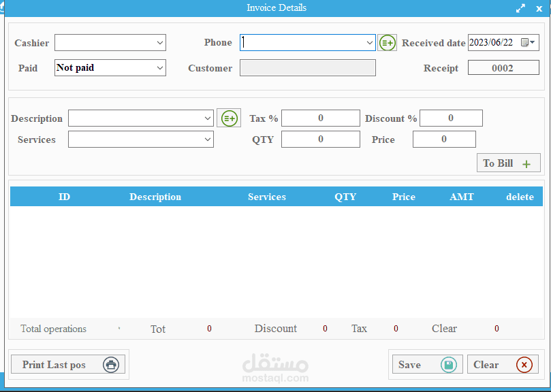Click the Cashier label
This screenshot has height=392, width=551.
coord(31,43)
